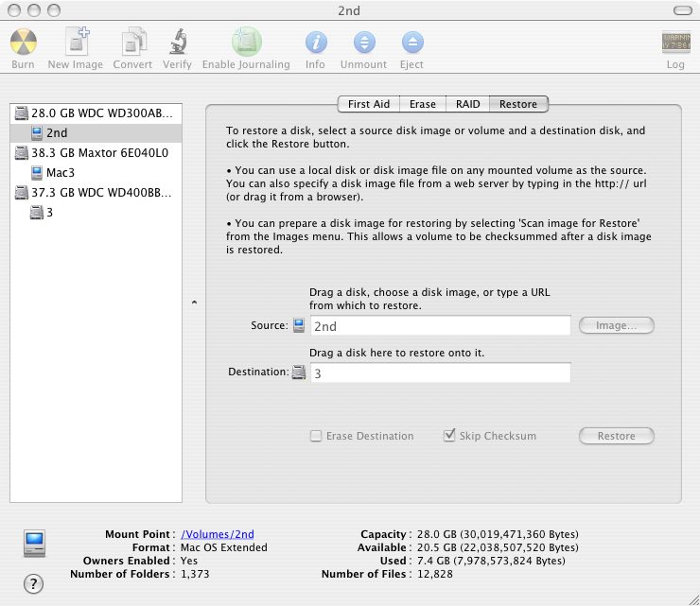This screenshot has width=700, height=606.
Task: Select volume 3 in the sidebar
Action: pos(96,213)
